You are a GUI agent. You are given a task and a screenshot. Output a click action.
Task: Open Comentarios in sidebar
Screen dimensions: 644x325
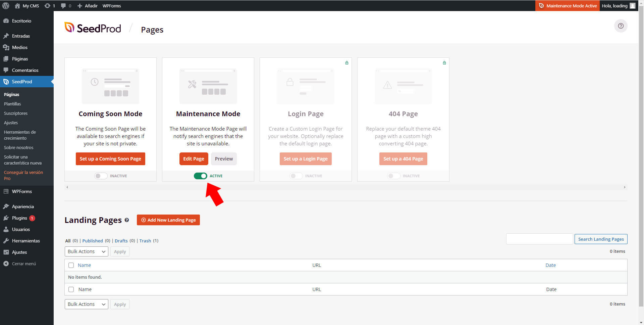tap(27, 70)
